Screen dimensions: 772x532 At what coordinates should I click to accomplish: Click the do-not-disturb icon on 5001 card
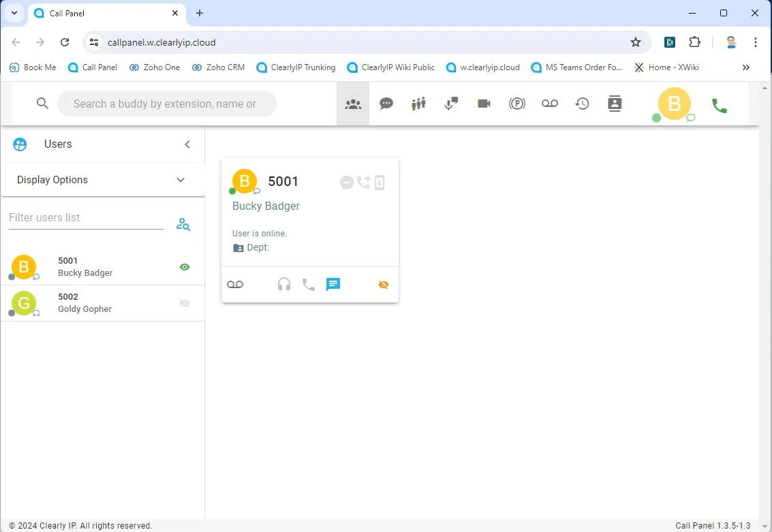(347, 183)
